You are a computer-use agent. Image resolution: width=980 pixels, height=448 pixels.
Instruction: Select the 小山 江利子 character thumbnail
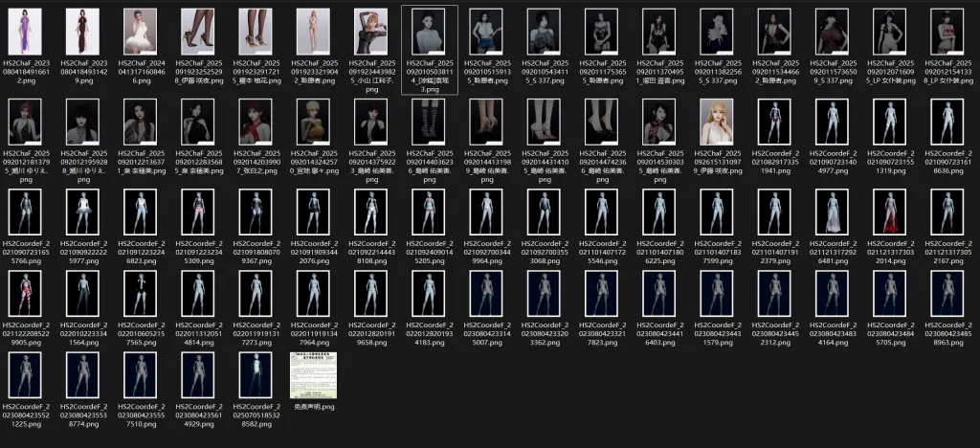click(370, 32)
